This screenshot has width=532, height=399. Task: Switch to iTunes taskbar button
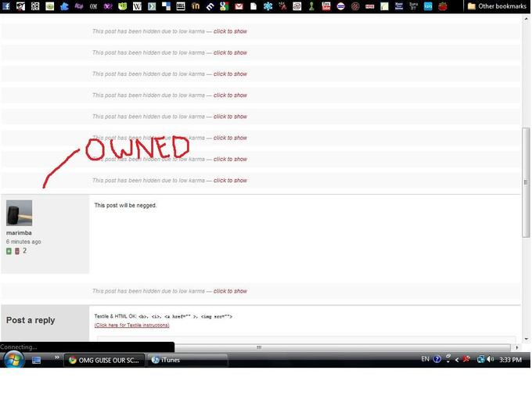tap(187, 360)
